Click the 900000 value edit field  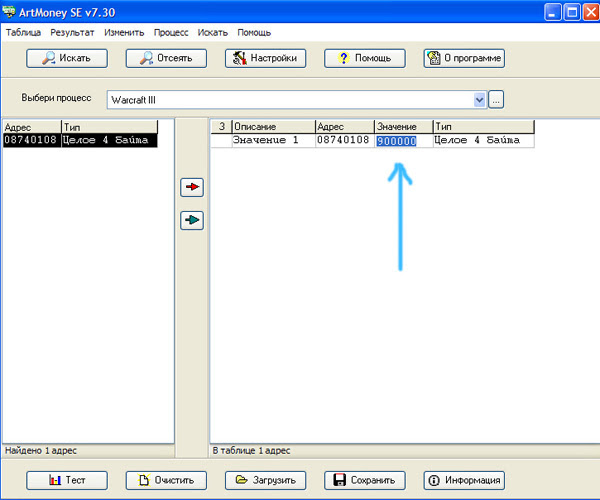[x=403, y=141]
